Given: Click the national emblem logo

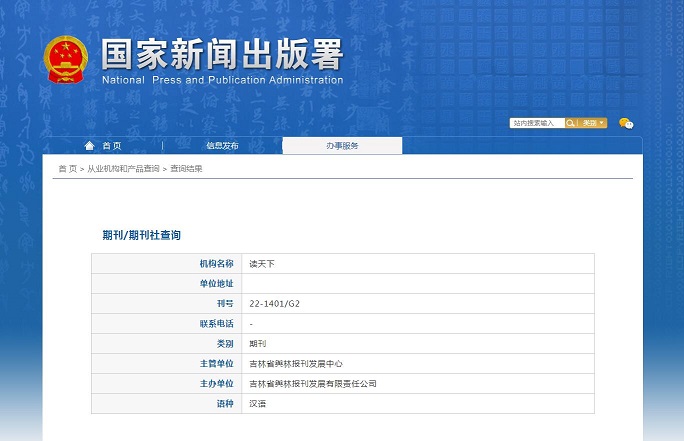Looking at the screenshot, I should coord(66,59).
